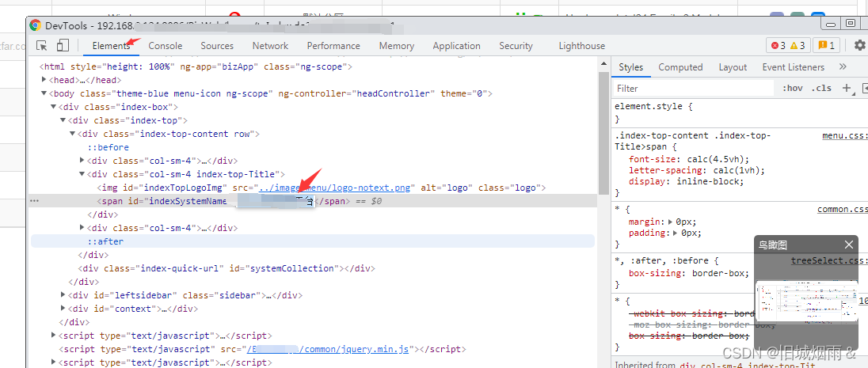
Task: Collapse the col-sm-4 index-top-Title div
Action: [x=82, y=174]
